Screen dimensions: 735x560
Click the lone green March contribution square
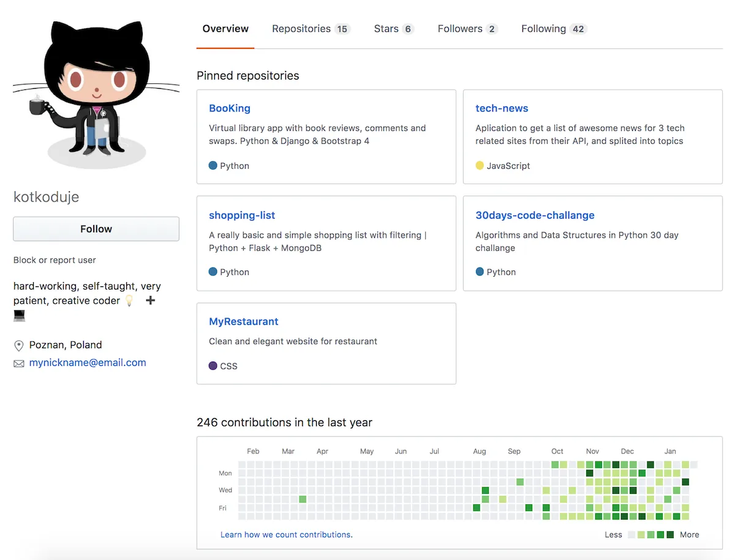click(x=303, y=499)
